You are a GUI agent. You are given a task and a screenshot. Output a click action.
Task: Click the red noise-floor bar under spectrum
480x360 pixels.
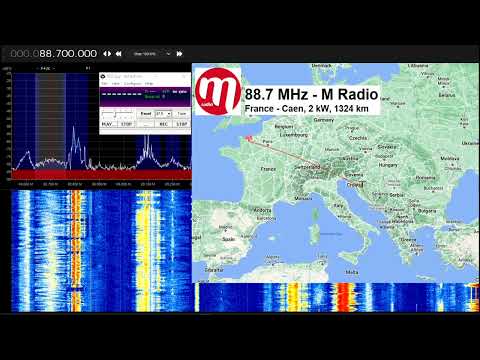coord(102,175)
